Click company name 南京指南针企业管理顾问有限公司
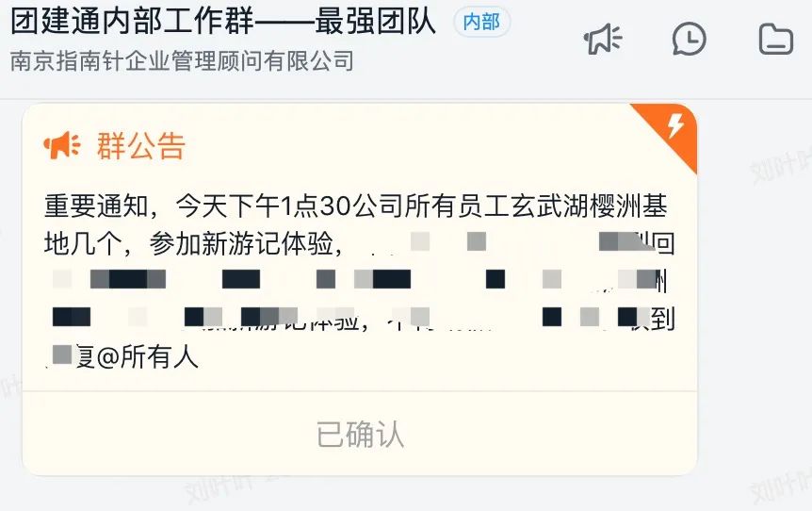This screenshot has height=511, width=812. [182, 61]
